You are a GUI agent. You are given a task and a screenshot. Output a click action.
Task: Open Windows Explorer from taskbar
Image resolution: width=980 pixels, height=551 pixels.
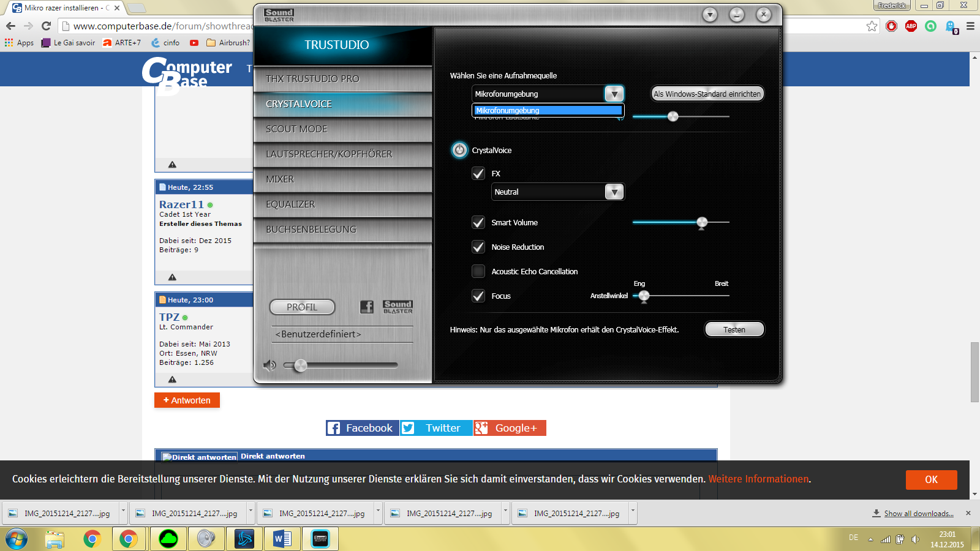point(55,539)
